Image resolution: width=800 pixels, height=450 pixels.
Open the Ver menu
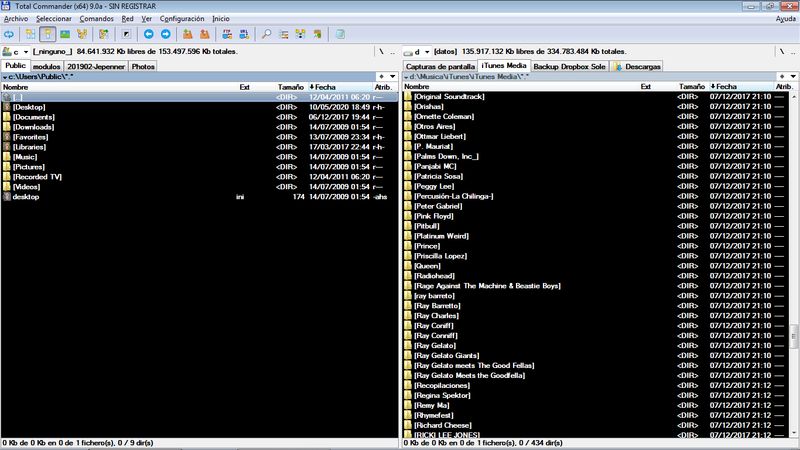coord(146,19)
